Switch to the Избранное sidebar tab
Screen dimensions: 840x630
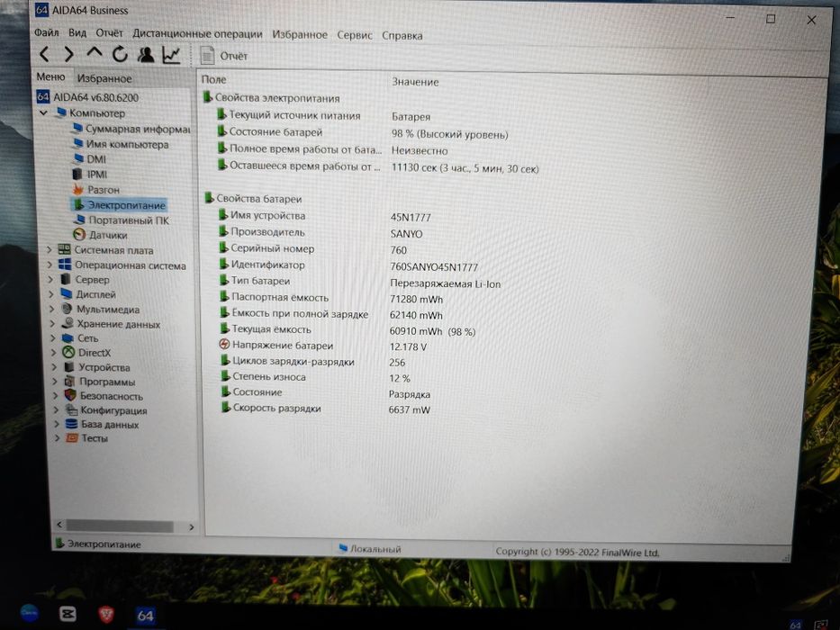[x=104, y=79]
